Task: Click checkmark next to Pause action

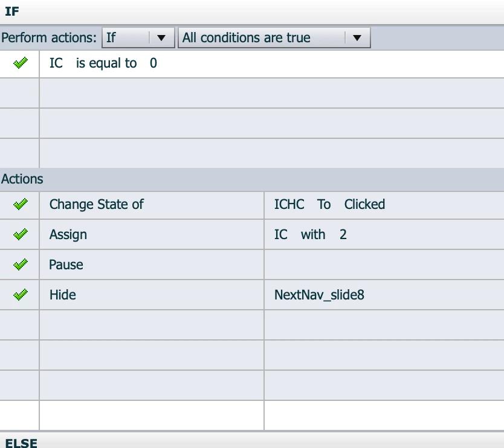Action: (x=21, y=264)
